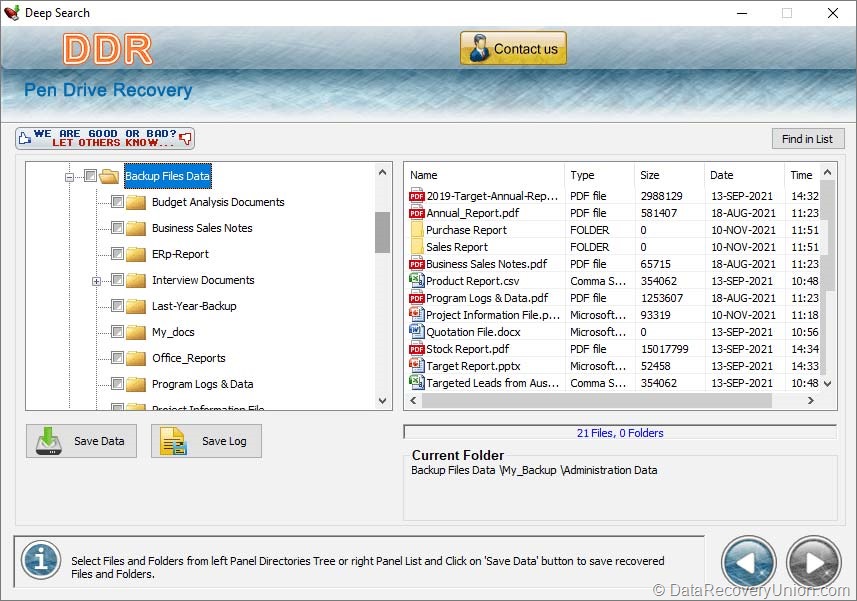
Task: Click PowerPoint icon of Project Information File
Action: coord(417,315)
